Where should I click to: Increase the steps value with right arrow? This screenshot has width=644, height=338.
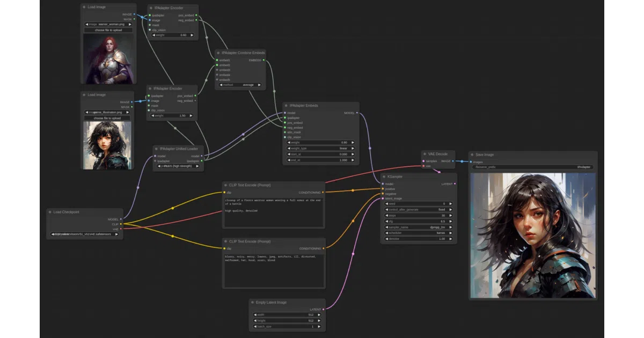point(450,216)
